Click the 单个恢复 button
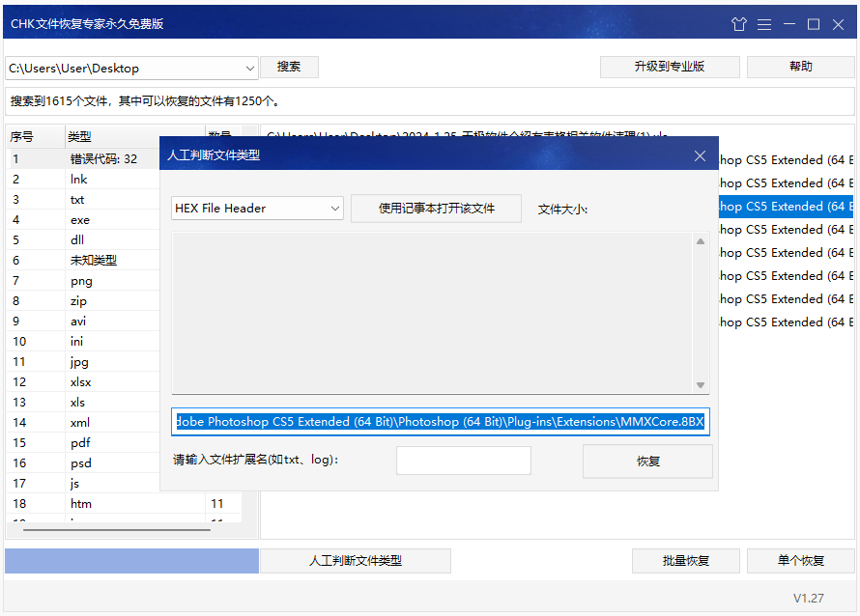The height and width of the screenshot is (616, 860). pos(800,560)
